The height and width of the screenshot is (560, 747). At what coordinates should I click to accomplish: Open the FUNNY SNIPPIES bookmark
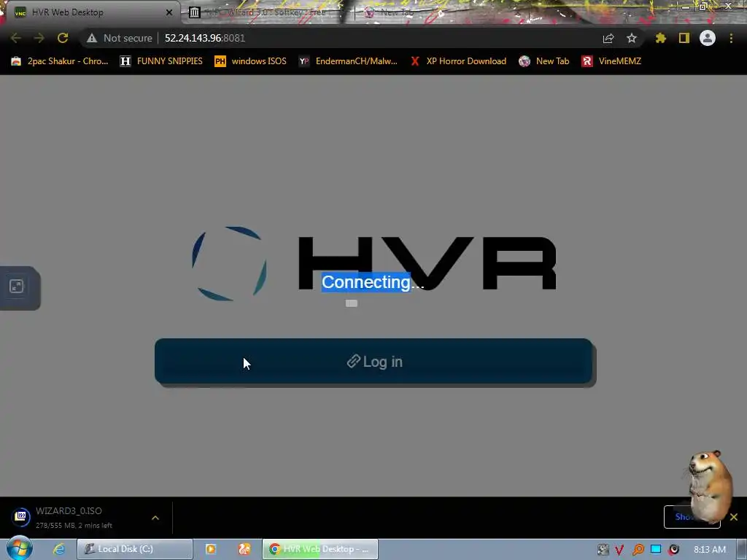coord(161,61)
